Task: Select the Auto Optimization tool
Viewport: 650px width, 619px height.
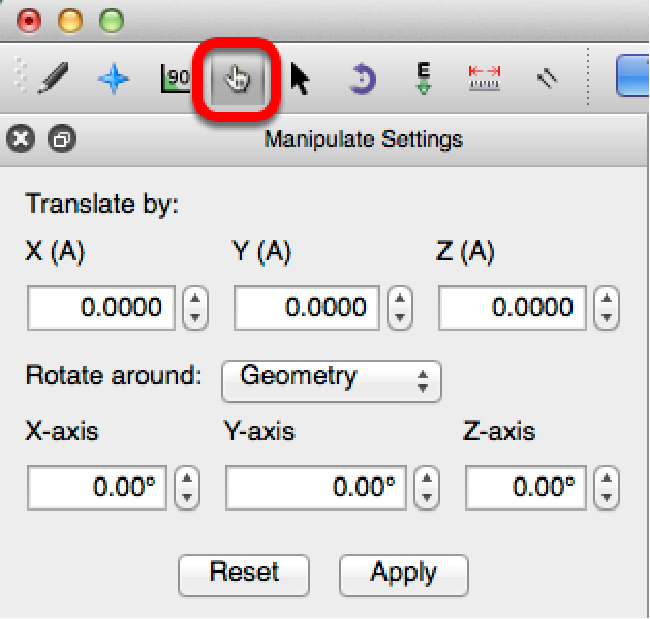Action: [x=423, y=79]
